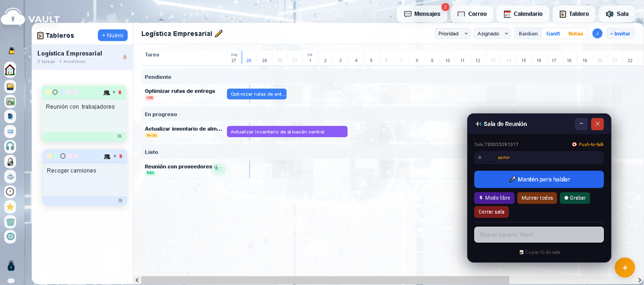Viewport: 644px width, 285px height.
Task: Click the 'Buscar usuario Vault...' search field
Action: tap(539, 235)
